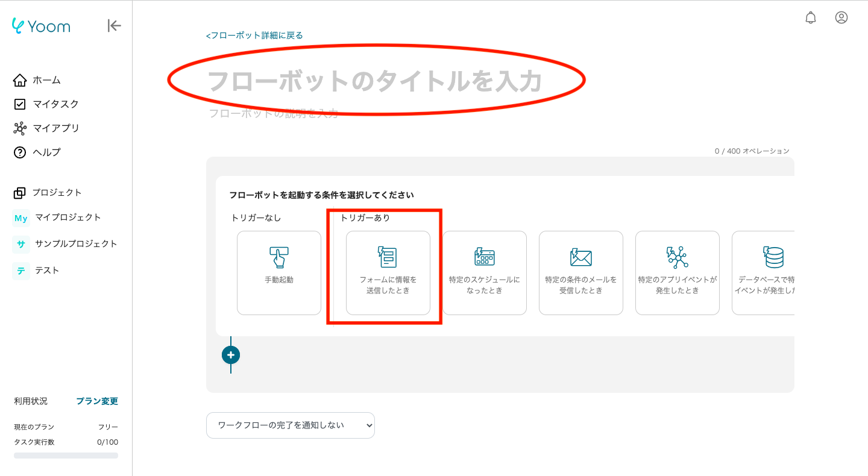
Task: Click the Yoom logo
Action: point(41,26)
